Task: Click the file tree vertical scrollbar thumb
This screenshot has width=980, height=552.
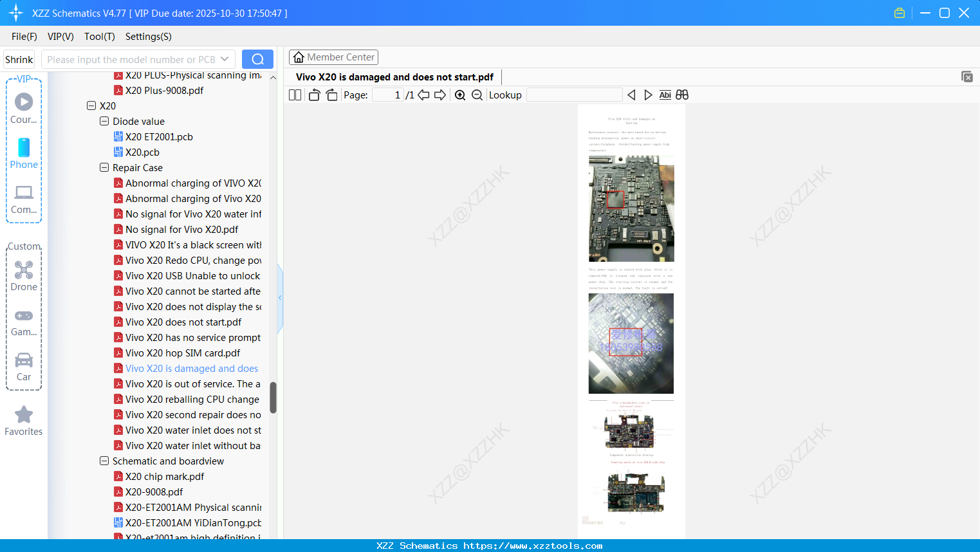Action: click(273, 398)
